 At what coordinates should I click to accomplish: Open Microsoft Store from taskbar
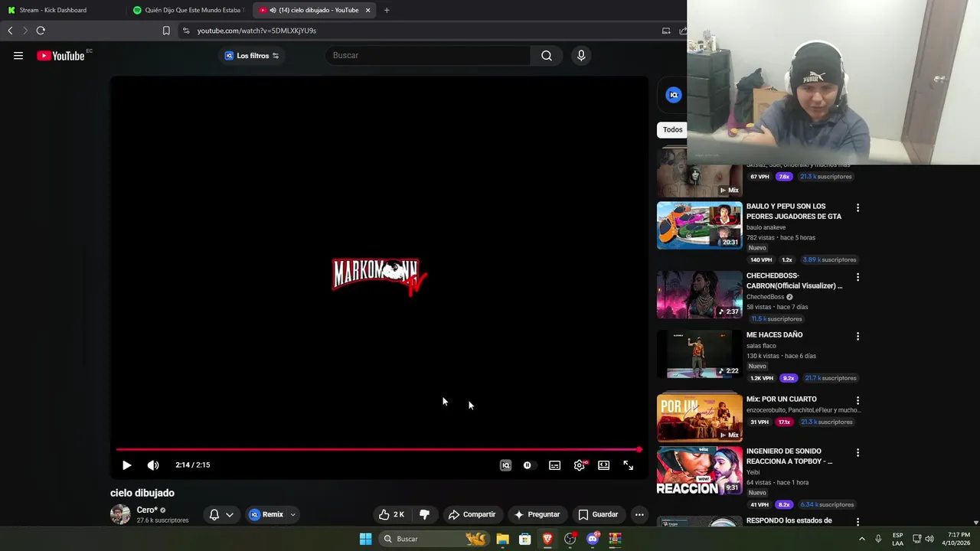tap(525, 539)
